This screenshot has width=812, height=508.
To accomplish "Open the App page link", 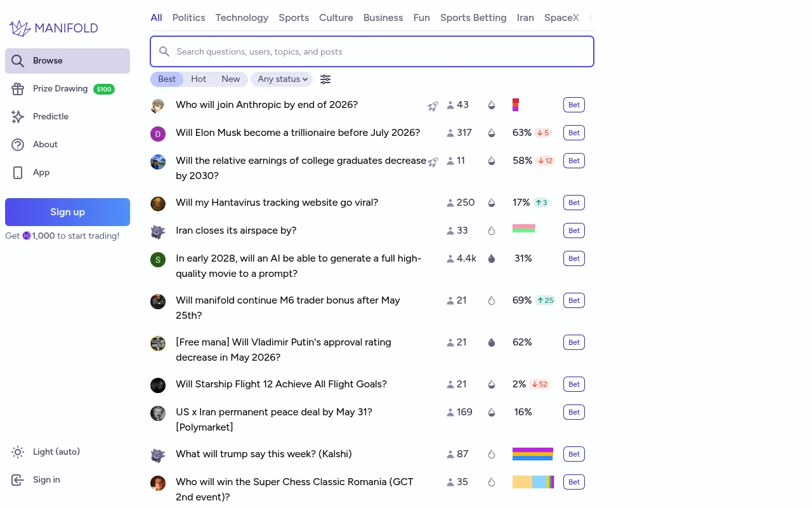I will [67, 173].
